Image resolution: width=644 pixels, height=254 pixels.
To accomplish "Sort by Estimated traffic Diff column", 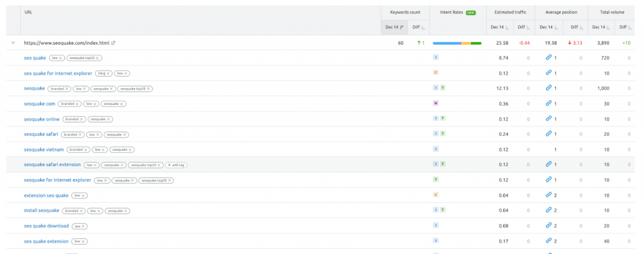I will click(x=522, y=27).
